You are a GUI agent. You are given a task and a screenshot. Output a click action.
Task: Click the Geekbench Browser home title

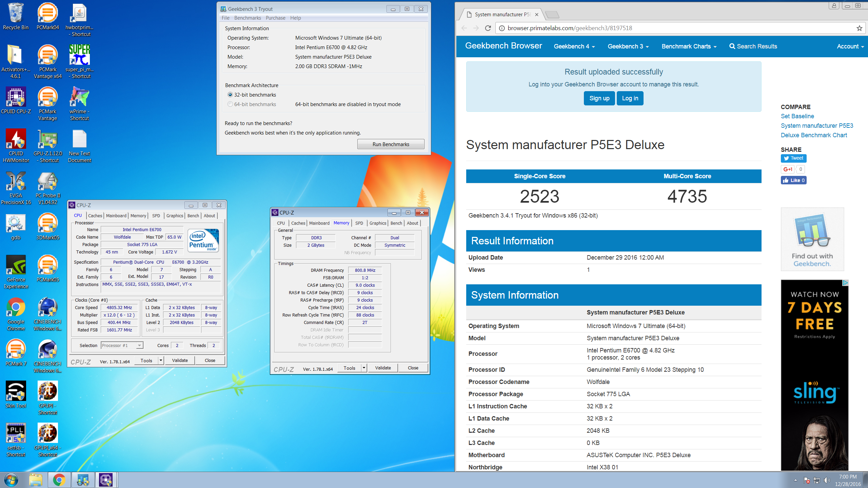(503, 46)
